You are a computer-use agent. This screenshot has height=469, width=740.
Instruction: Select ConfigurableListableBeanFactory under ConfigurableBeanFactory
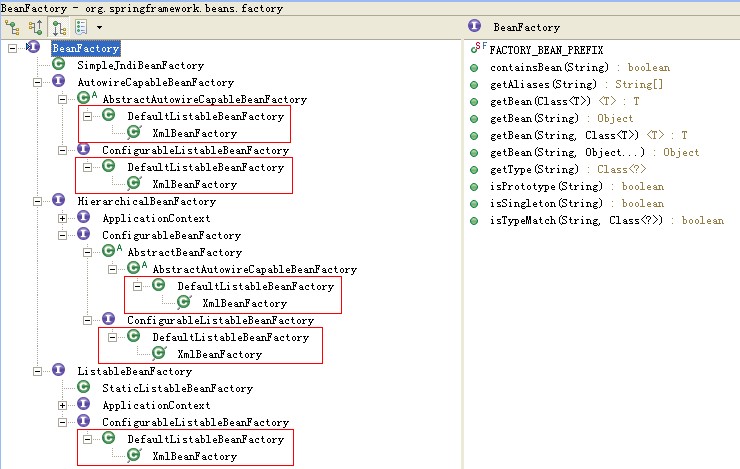[x=220, y=320]
